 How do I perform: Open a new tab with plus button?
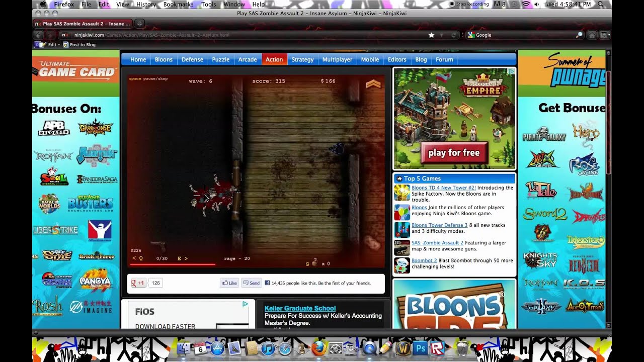coord(140,24)
